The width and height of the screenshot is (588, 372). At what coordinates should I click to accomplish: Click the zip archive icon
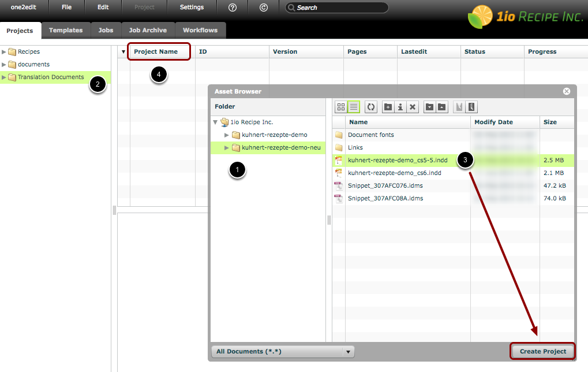pyautogui.click(x=471, y=107)
